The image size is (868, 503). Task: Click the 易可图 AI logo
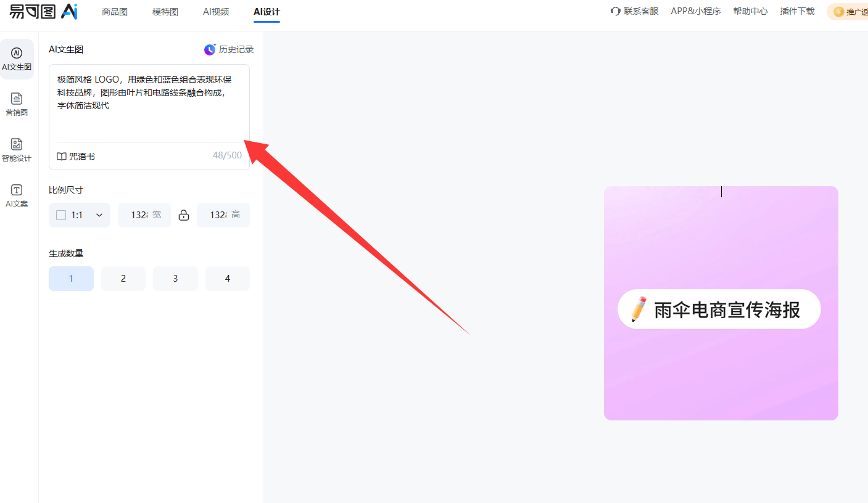pos(43,11)
